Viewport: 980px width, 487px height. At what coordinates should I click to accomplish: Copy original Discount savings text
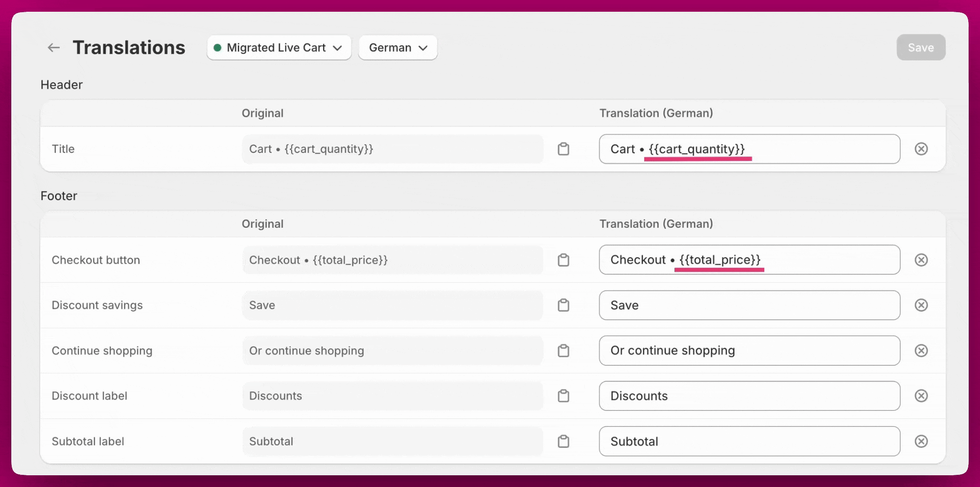pos(563,305)
